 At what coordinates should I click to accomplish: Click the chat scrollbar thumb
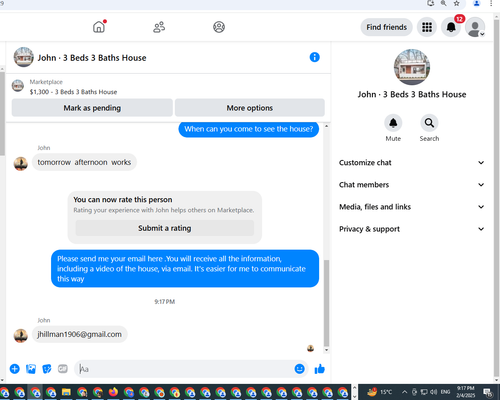click(326, 303)
